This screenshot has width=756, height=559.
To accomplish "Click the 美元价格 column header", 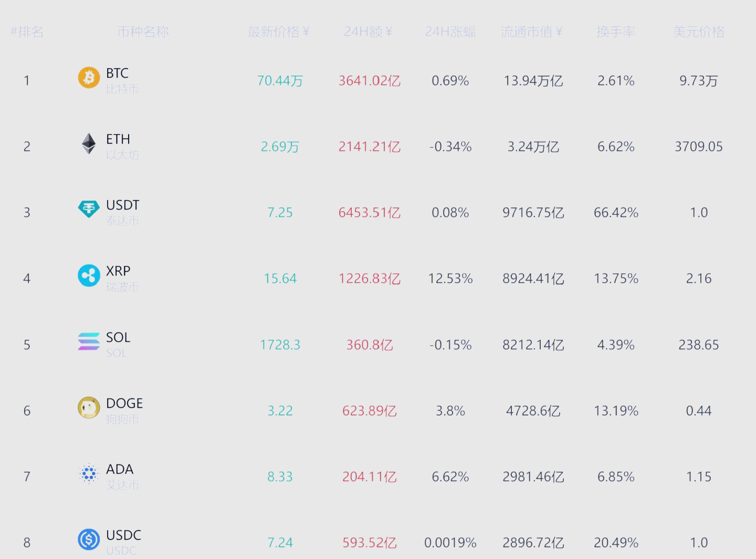I will tap(699, 32).
